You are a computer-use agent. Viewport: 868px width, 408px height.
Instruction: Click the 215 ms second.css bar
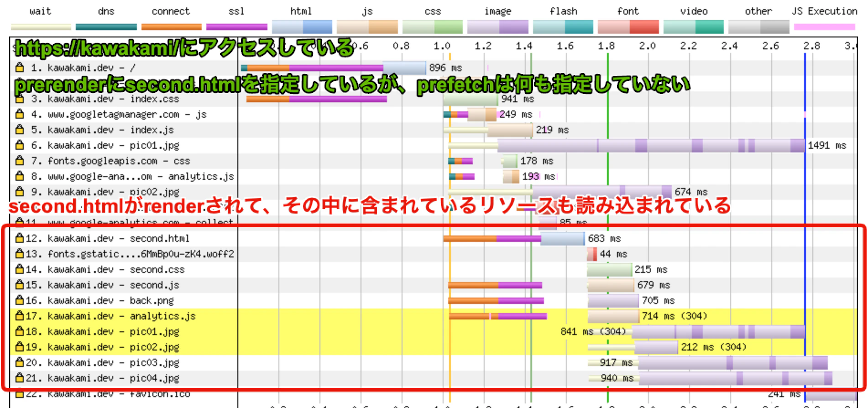pyautogui.click(x=609, y=270)
